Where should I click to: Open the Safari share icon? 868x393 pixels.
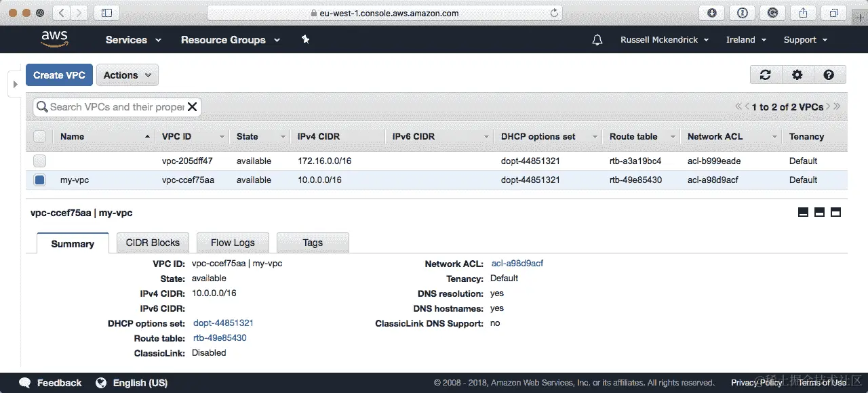[x=804, y=13]
